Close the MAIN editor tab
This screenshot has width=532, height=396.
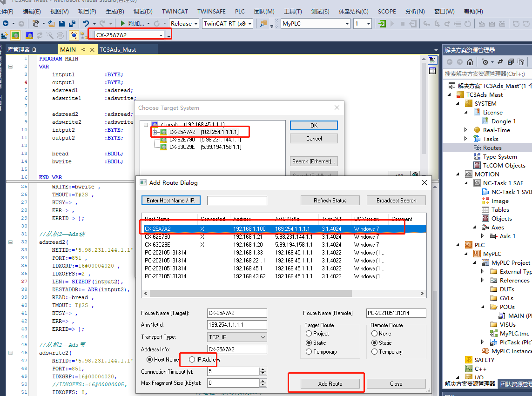click(x=92, y=49)
